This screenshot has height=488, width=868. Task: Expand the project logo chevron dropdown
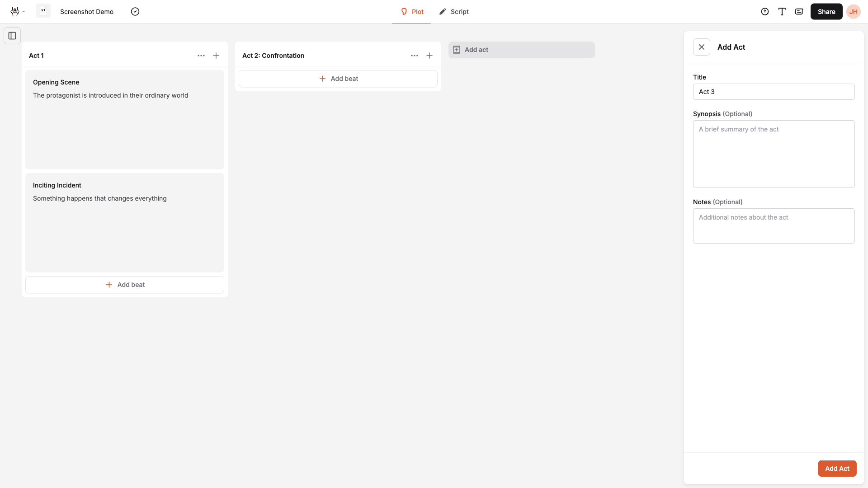pos(24,11)
